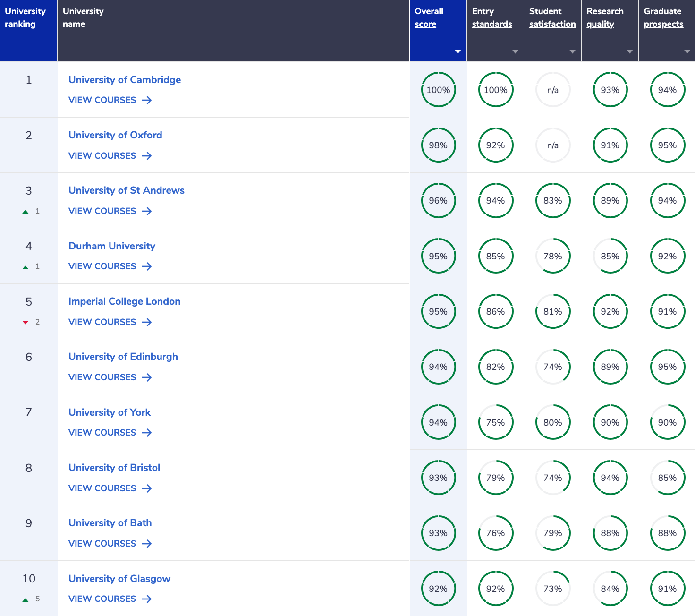Click the Overall score sort arrow
This screenshot has height=616, width=695.
(x=458, y=51)
